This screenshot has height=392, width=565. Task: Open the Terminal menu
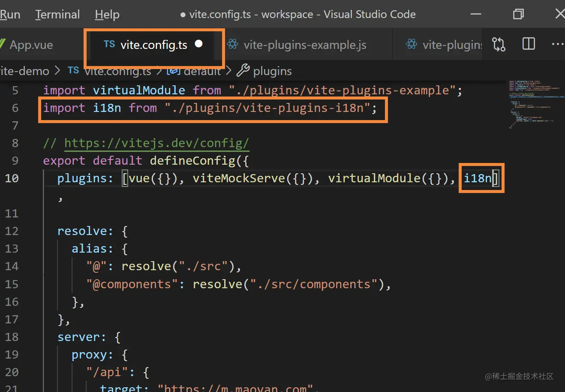(57, 15)
